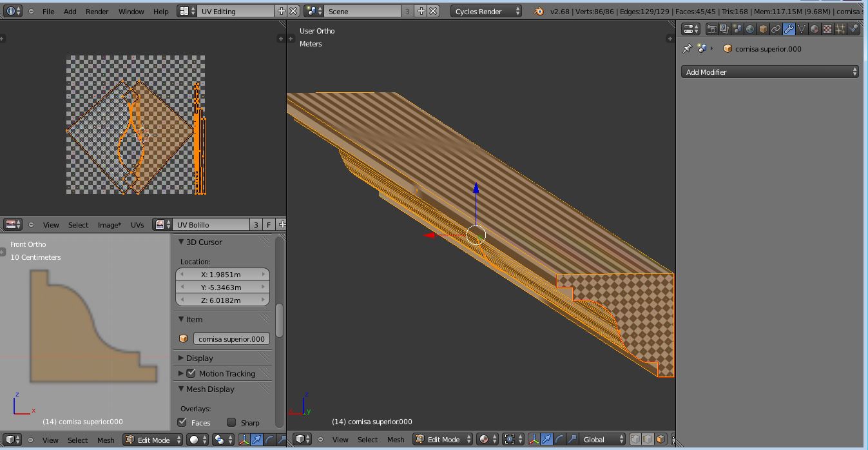Open Cycles Render engine selector
This screenshot has width=868, height=450.
486,12
